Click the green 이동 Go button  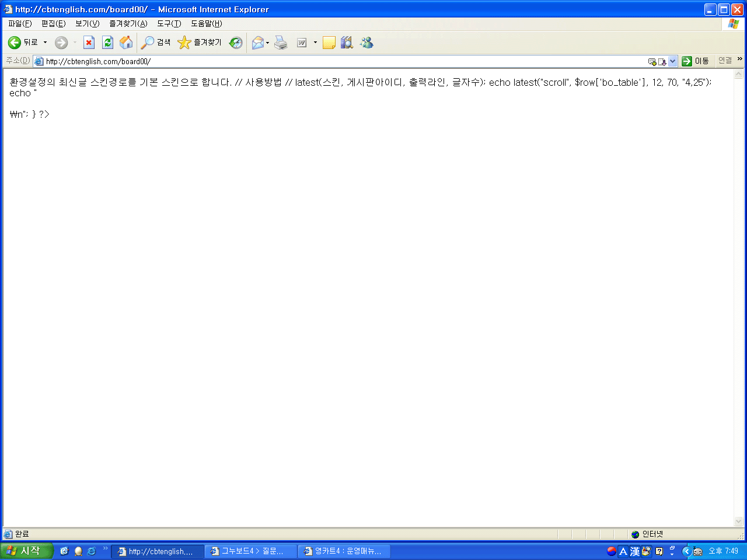tap(695, 61)
